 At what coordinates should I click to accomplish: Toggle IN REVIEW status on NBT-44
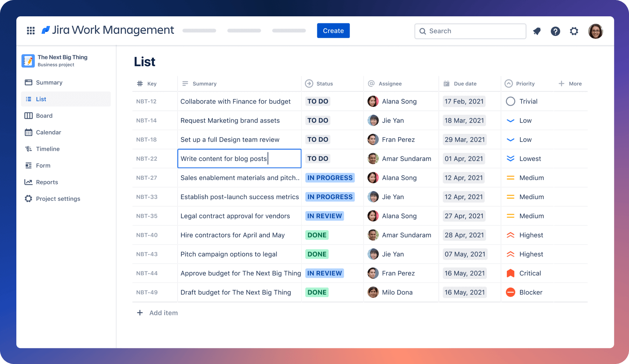pos(325,273)
